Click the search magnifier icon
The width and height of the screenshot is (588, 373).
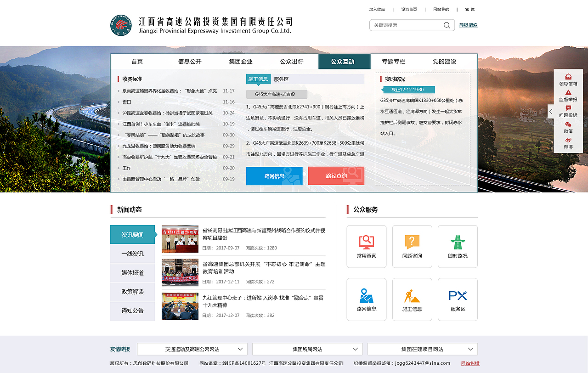pos(447,25)
